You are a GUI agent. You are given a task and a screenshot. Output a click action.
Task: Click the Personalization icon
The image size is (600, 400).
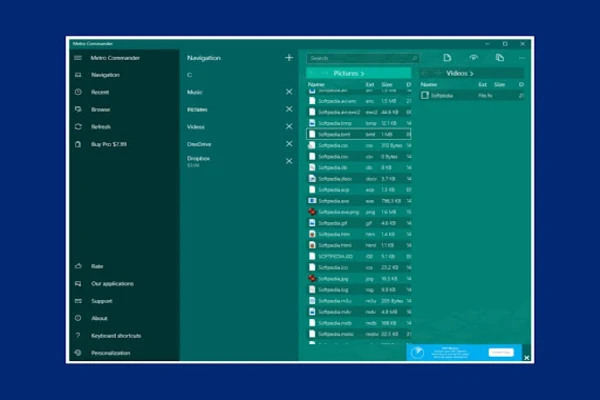(x=78, y=353)
